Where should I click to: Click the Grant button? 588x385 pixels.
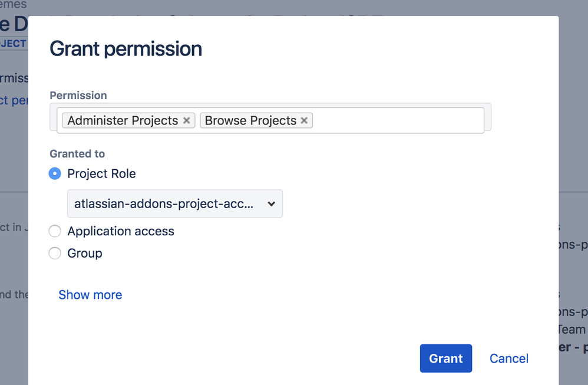coord(445,358)
